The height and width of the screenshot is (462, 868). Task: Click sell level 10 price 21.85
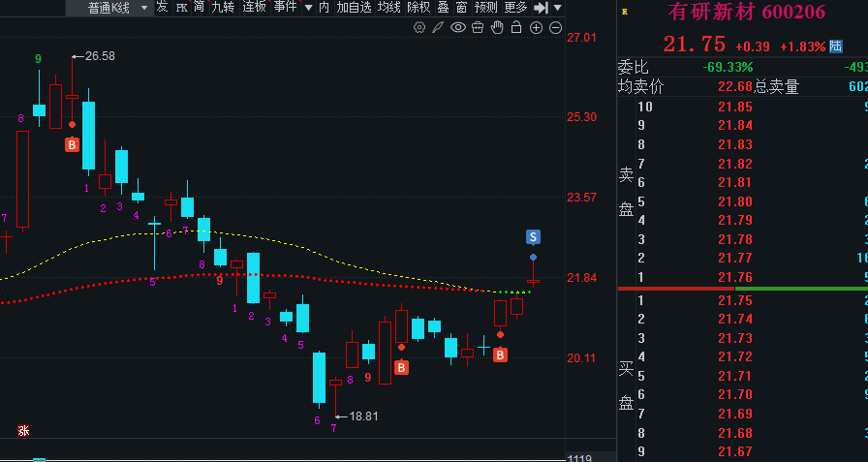pos(735,107)
